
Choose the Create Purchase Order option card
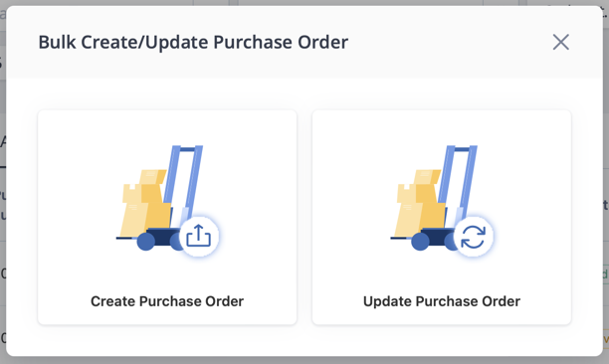(167, 218)
